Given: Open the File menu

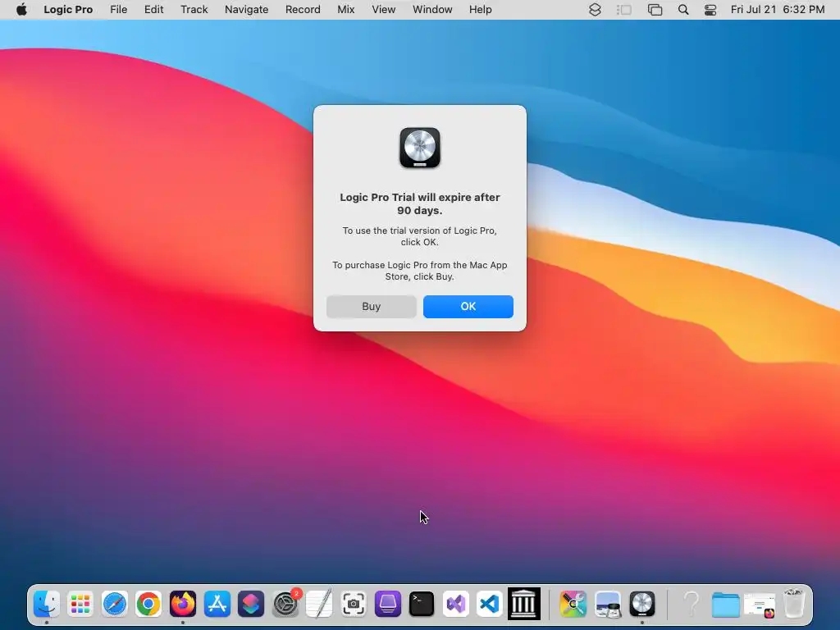Looking at the screenshot, I should click(x=118, y=10).
